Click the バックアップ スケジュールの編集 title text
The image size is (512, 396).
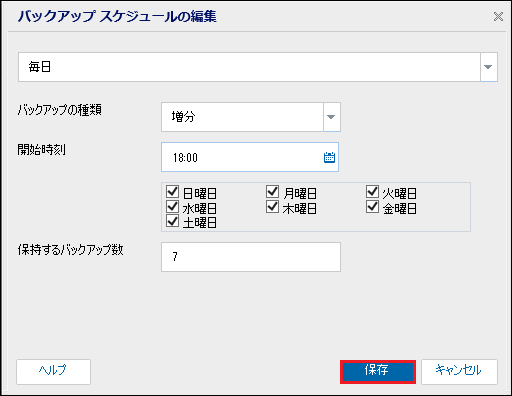[117, 16]
